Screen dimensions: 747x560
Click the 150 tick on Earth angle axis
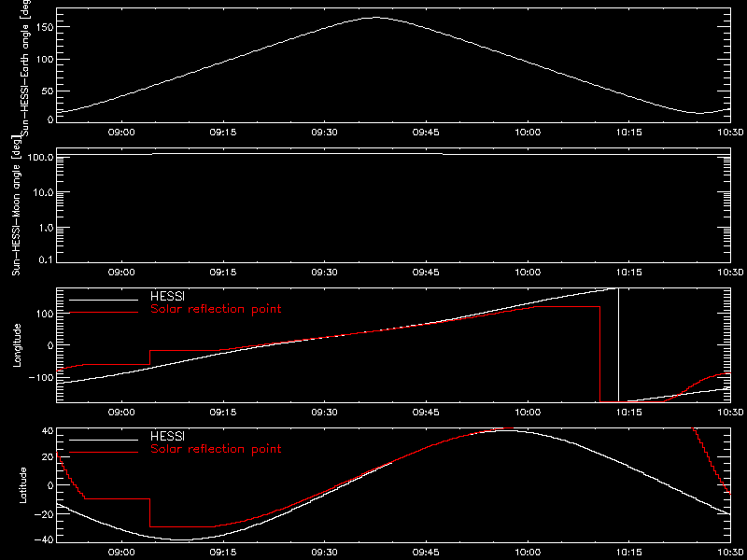[44, 27]
